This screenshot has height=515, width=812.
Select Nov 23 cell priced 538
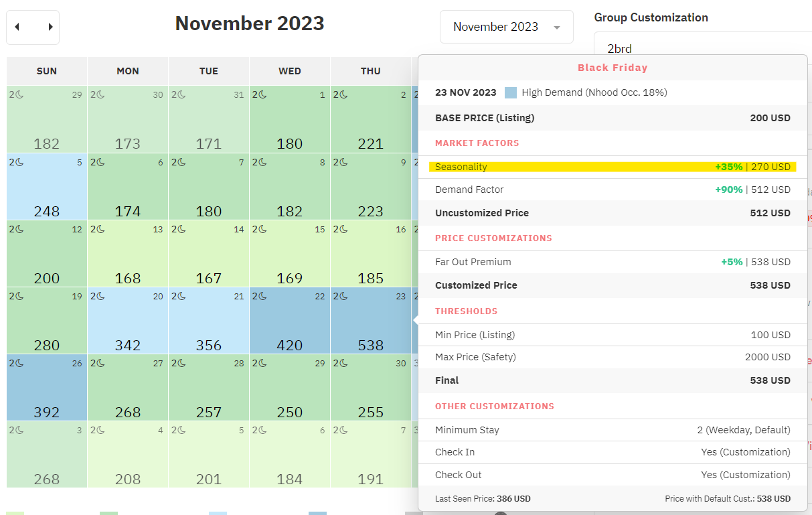[370, 321]
